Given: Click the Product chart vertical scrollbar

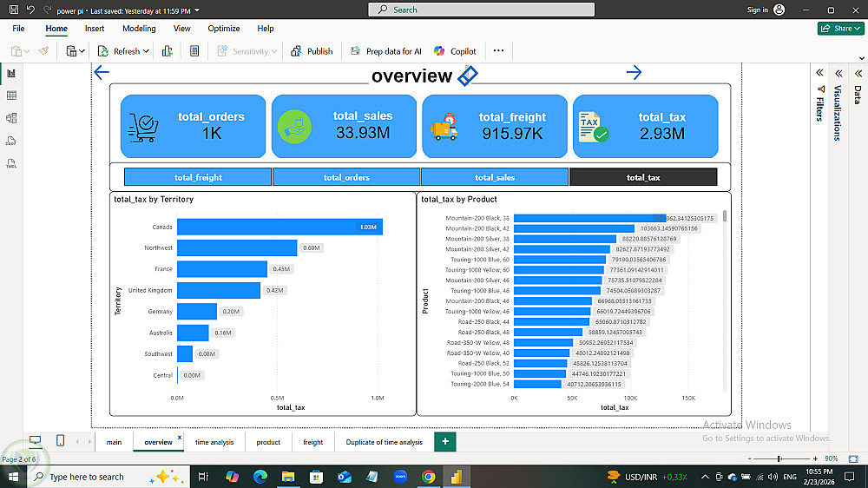Looking at the screenshot, I should coord(725,216).
